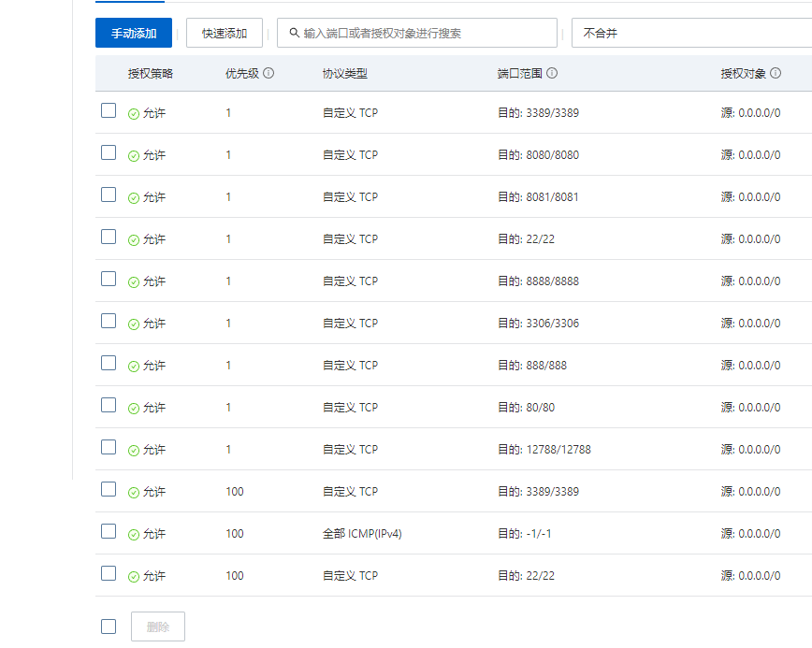Screen dimensions: 812x648
Task: Check the priority 100 row 22/22 checkbox
Action: (x=109, y=573)
